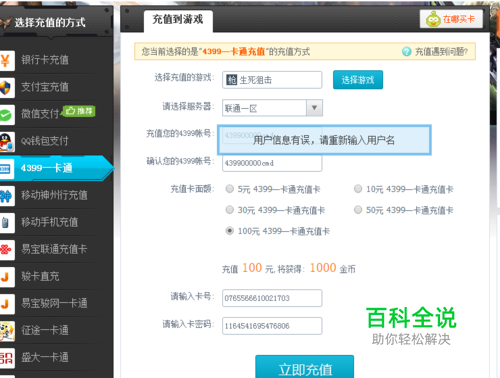This screenshot has width=500, height=378.
Task: Click the 立即充值 submit button
Action: (x=305, y=367)
